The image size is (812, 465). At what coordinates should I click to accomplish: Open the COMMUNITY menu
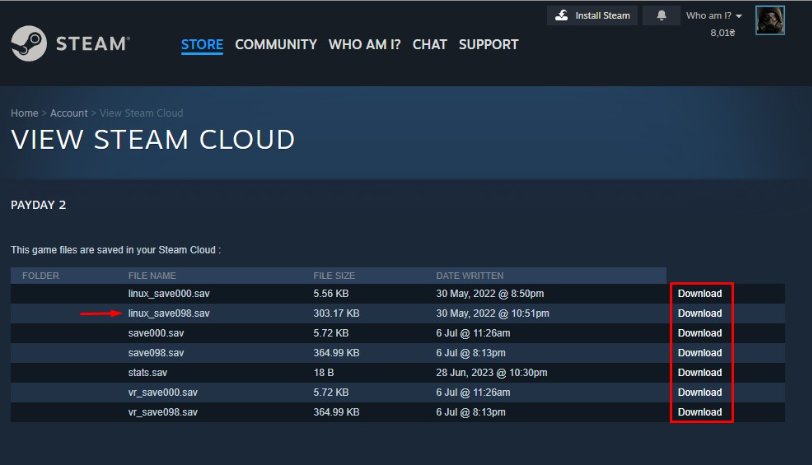[275, 44]
